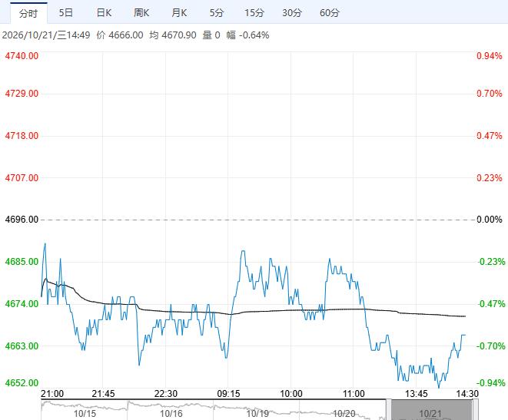
Task: Click the 量 0 volume readout
Action: pyautogui.click(x=211, y=35)
